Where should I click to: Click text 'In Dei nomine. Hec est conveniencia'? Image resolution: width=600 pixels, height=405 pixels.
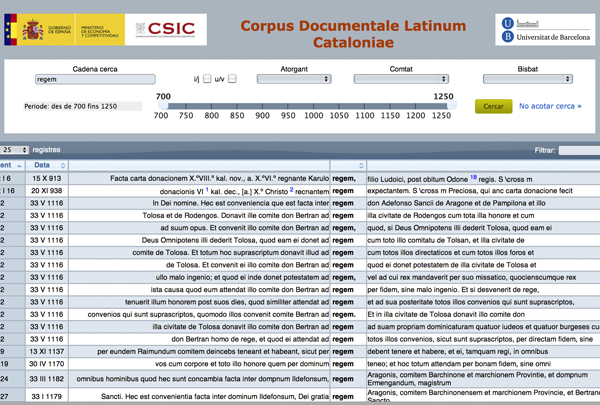241,203
